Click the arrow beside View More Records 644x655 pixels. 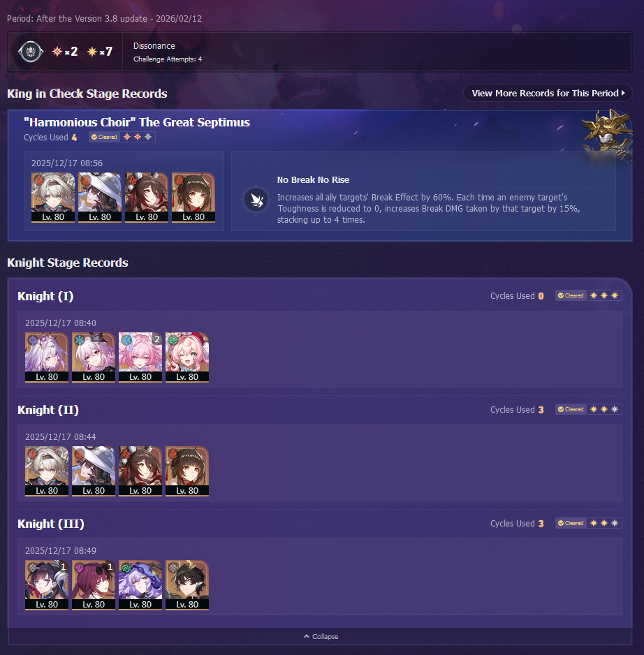tap(623, 93)
